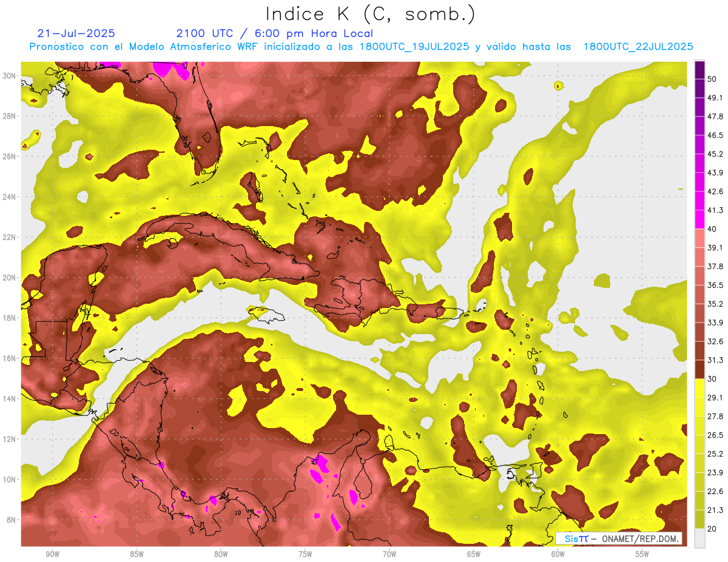Click the 55W longitude axis label
The image size is (728, 562).
click(642, 554)
